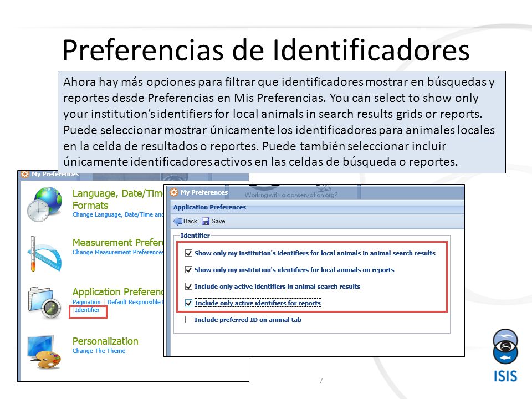The image size is (532, 399).
Task: Click the Application Preferences panel title
Action: pos(209,207)
